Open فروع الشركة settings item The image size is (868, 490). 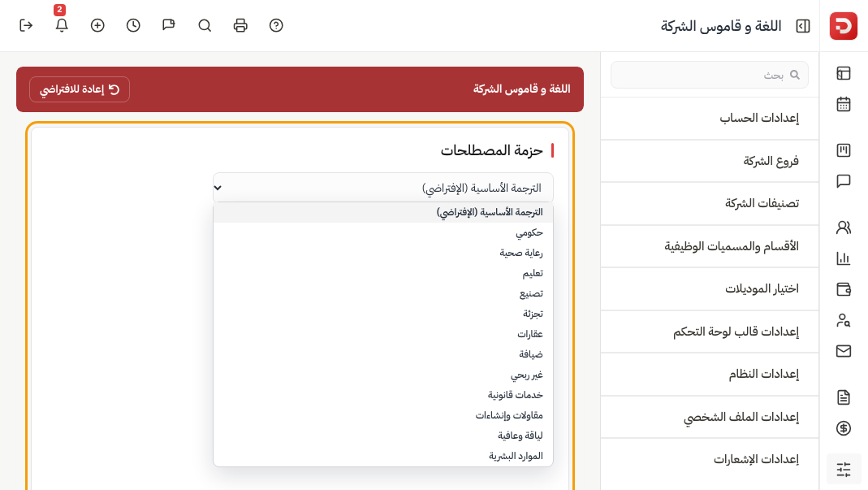(710, 161)
